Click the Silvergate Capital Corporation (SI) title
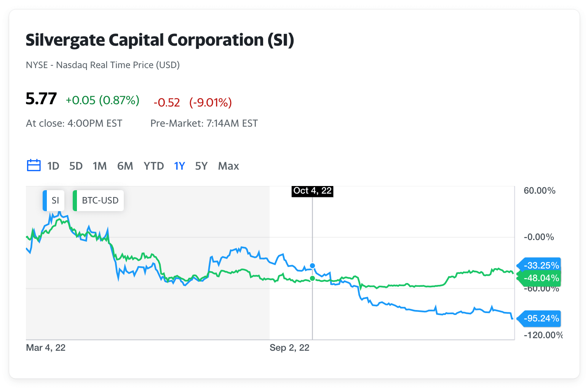The height and width of the screenshot is (388, 588). [160, 40]
